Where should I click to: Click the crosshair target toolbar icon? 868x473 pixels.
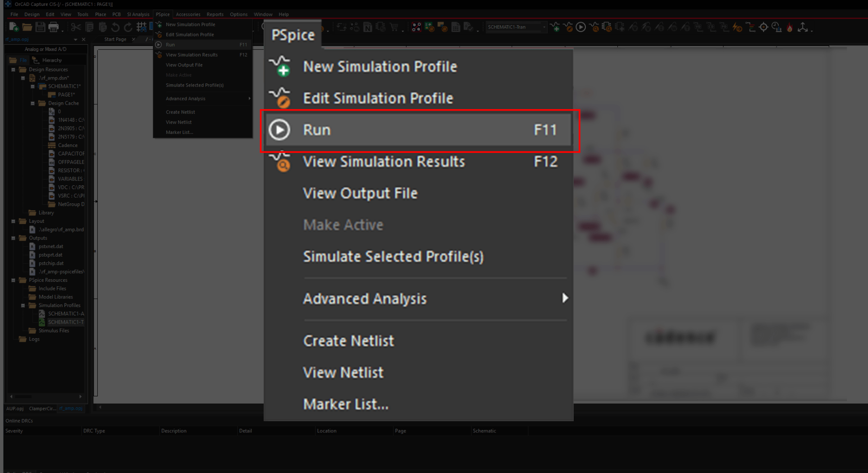coord(763,28)
